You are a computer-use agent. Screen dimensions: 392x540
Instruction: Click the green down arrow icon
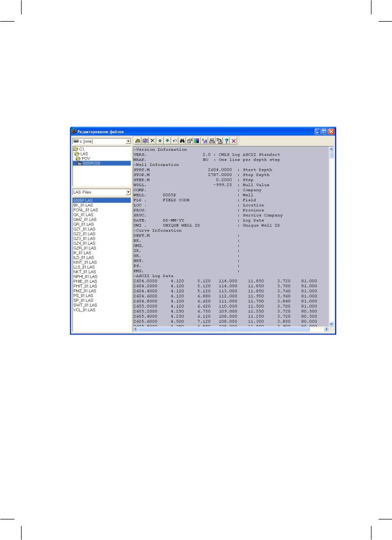167,141
